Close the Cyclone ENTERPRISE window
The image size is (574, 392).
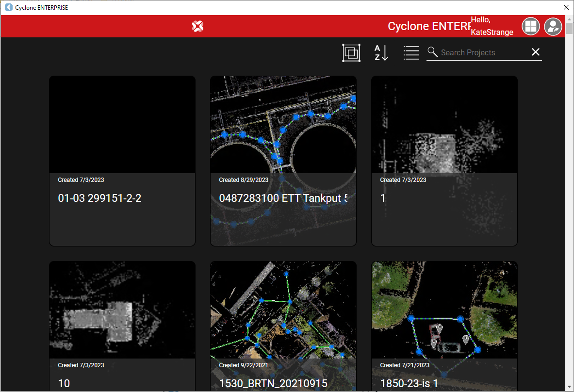pos(565,7)
